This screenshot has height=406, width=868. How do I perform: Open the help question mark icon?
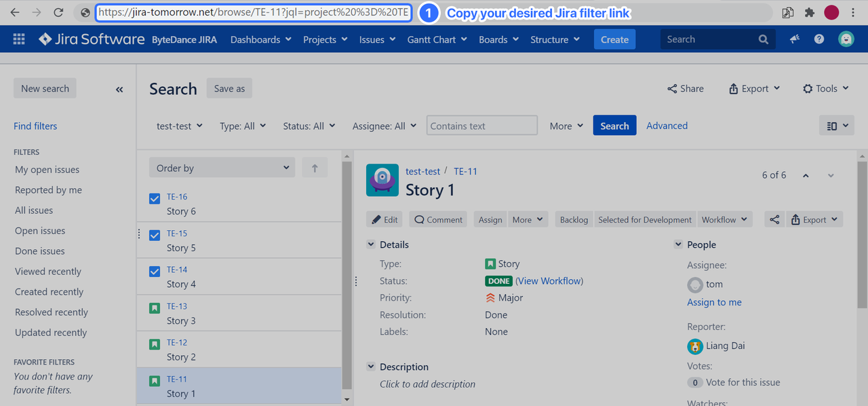pos(819,39)
